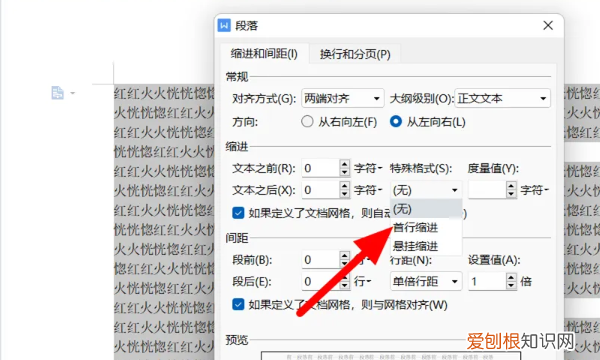
Task: Select the 从右向左(F) radio button
Action: 307,122
